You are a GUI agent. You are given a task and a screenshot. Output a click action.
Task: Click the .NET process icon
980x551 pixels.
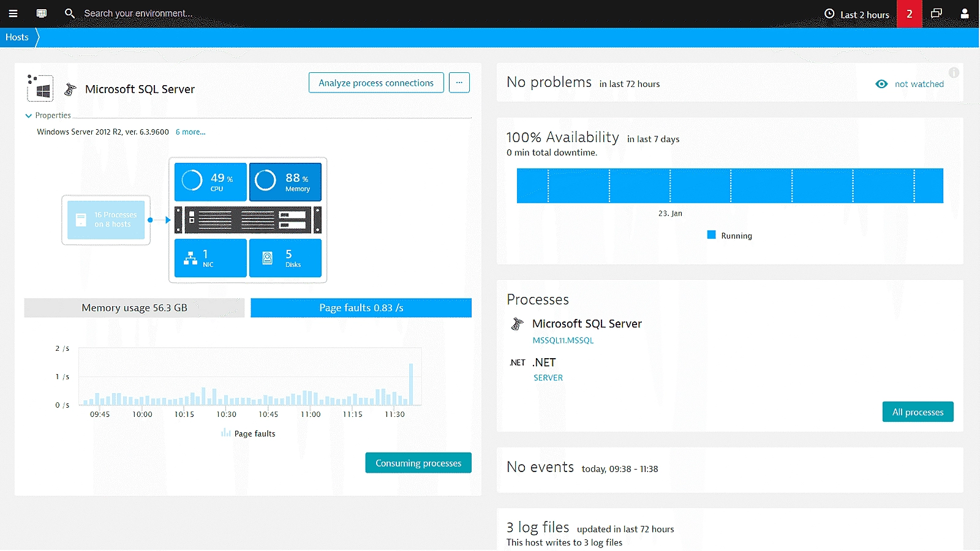click(518, 362)
